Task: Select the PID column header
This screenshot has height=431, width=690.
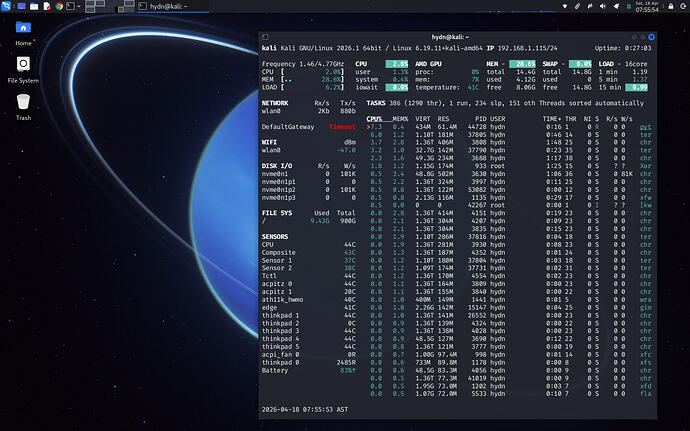Action: 481,119
